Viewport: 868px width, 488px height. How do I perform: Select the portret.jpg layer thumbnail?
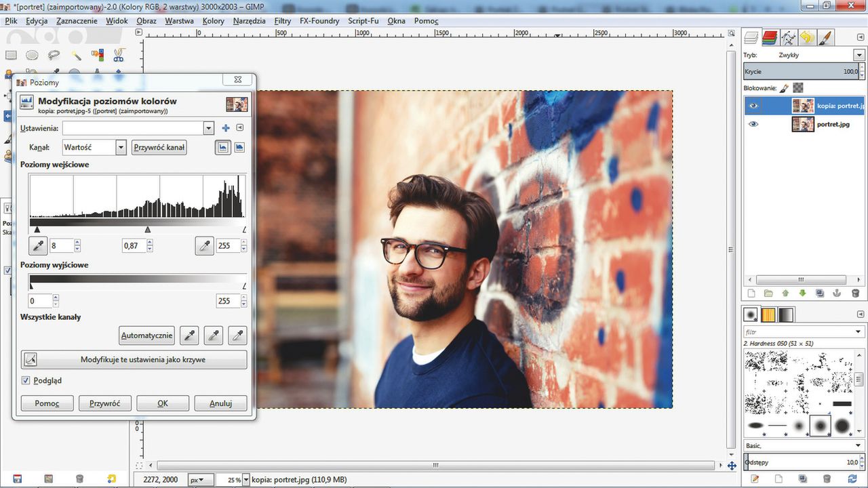(x=802, y=124)
